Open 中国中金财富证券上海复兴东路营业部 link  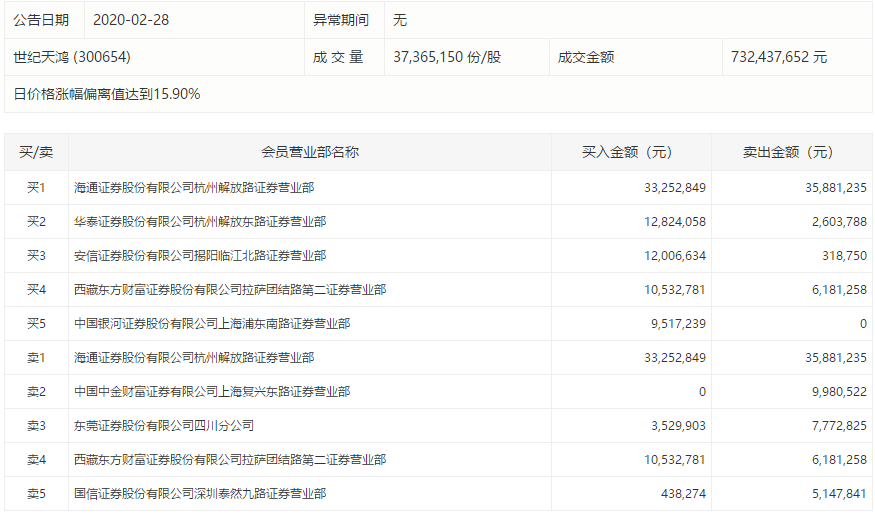[212, 392]
